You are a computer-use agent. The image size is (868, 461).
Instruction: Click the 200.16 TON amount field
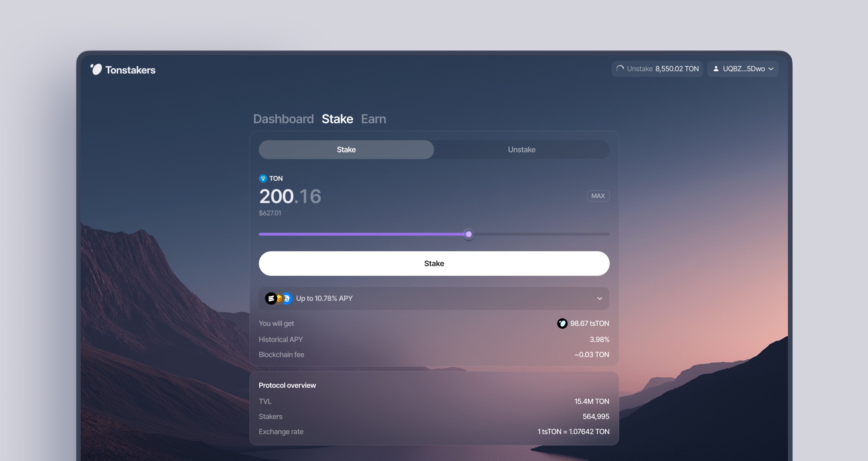click(x=290, y=196)
